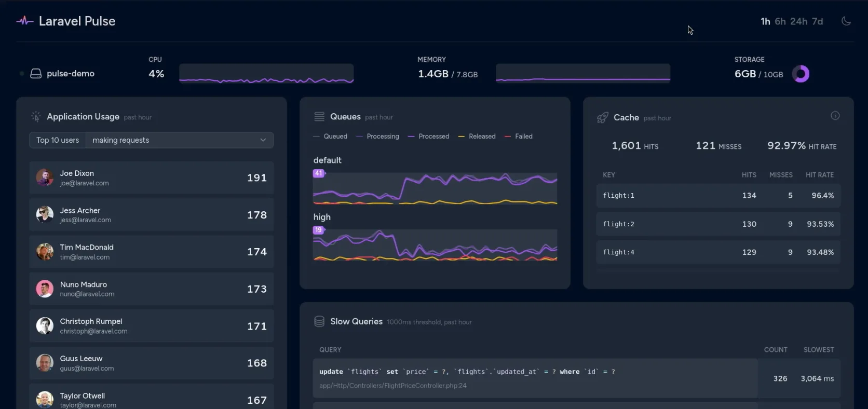Click the CPU usage graph

tap(266, 74)
